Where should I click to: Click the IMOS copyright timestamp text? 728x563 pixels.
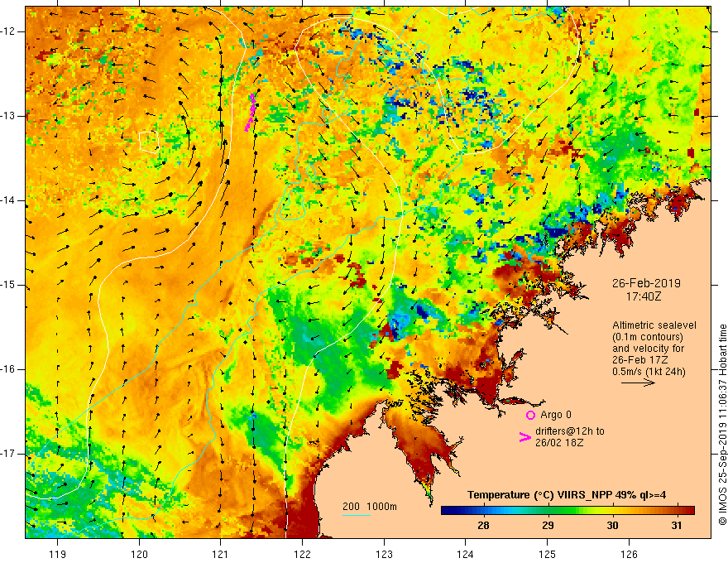tap(722, 424)
